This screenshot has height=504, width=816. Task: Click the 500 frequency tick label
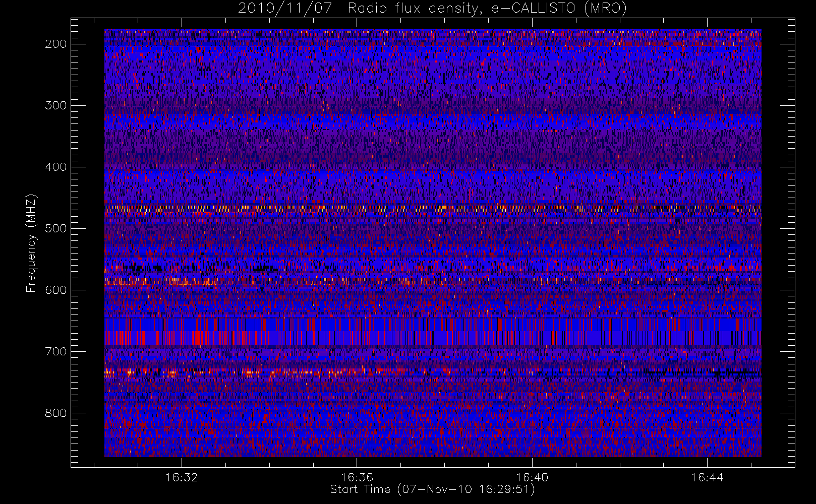pos(56,228)
